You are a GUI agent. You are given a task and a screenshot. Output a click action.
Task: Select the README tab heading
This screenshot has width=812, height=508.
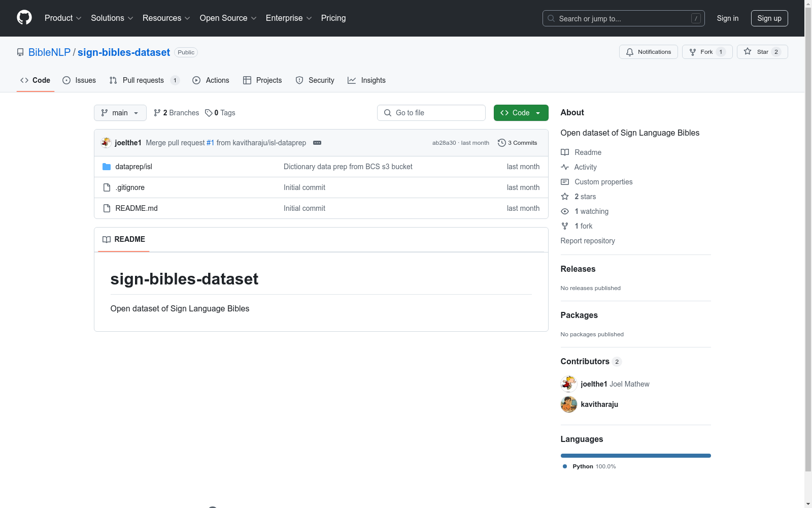tap(124, 239)
